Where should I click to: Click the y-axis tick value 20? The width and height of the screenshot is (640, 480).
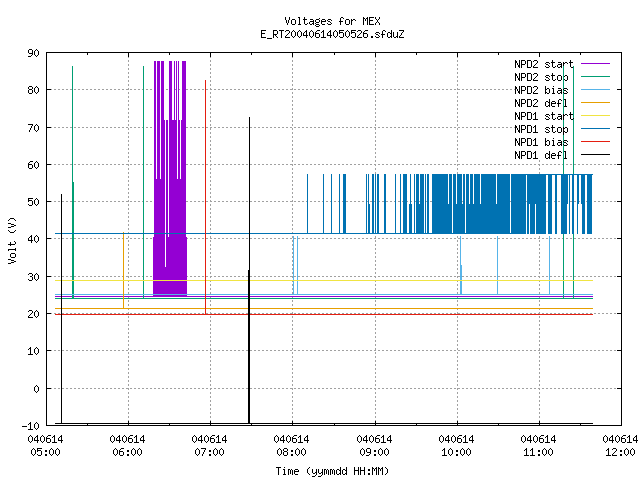coord(33,314)
